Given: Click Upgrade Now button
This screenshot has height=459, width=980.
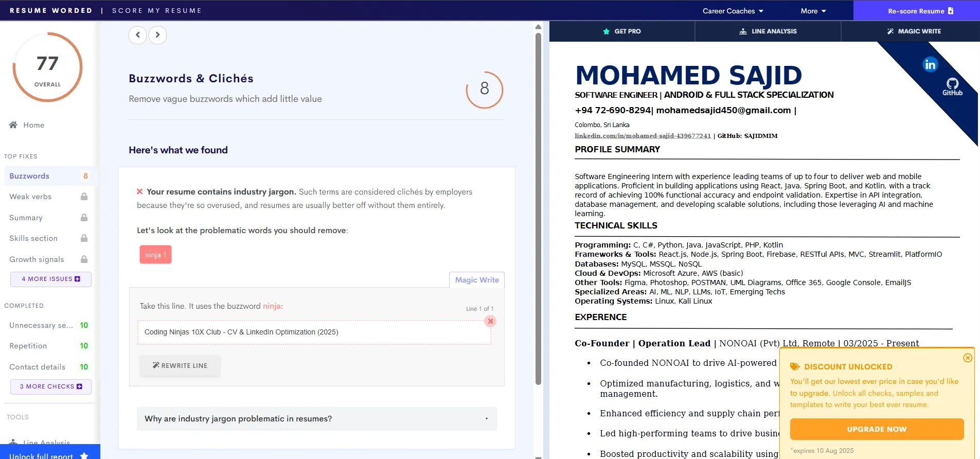Looking at the screenshot, I should (877, 429).
